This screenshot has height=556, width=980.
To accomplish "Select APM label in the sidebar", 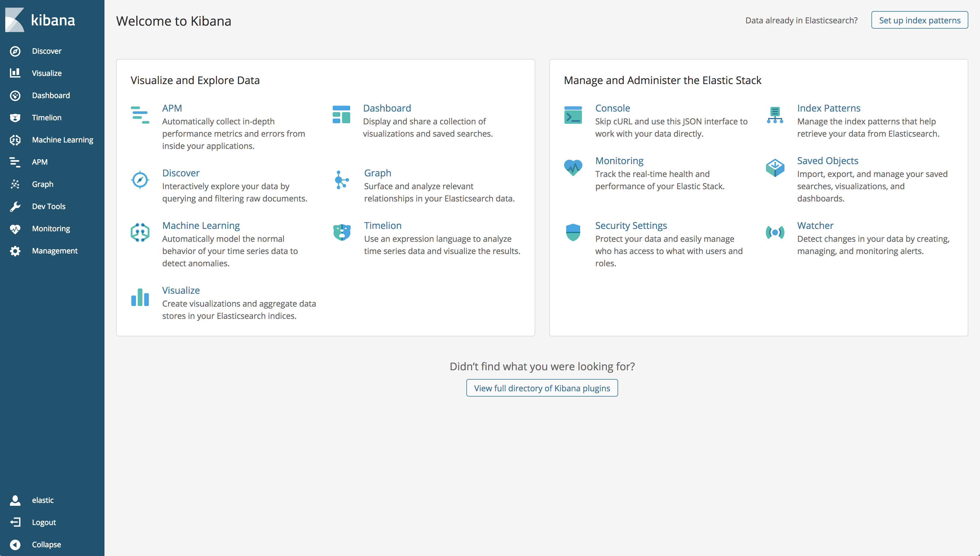I will [40, 162].
